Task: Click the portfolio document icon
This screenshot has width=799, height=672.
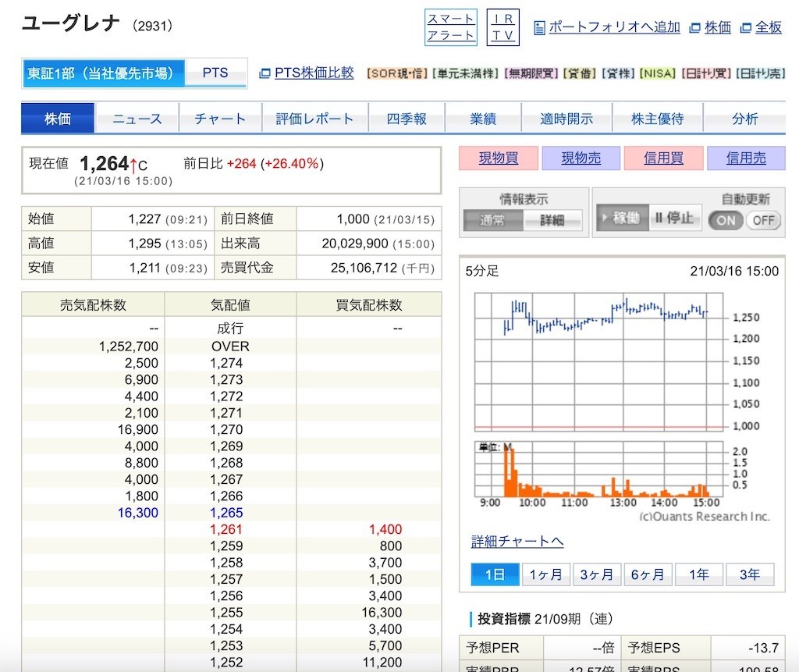Action: pyautogui.click(x=539, y=27)
